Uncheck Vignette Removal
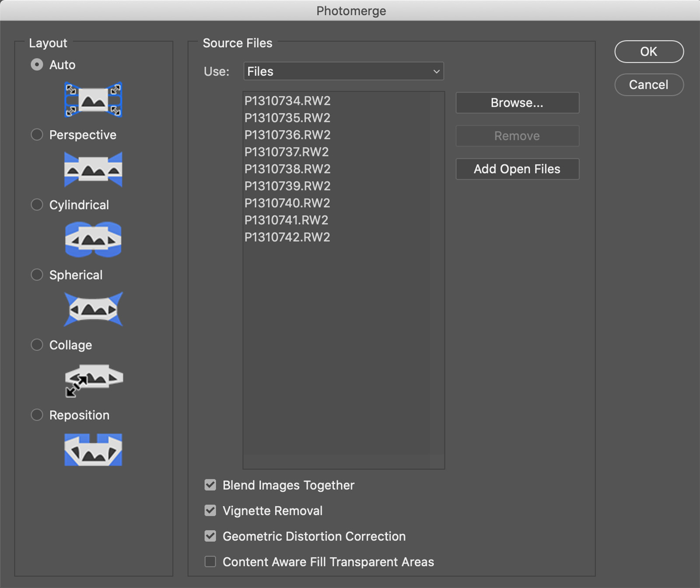 (210, 510)
